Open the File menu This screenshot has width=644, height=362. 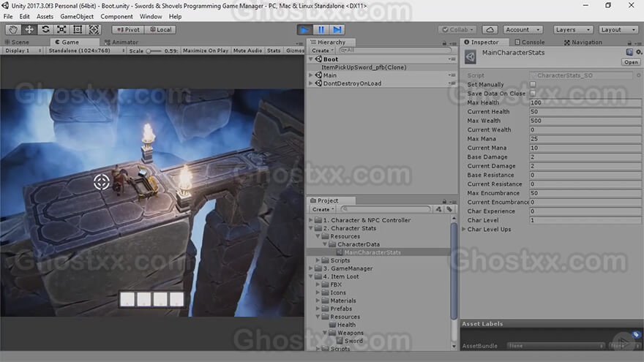(8, 16)
